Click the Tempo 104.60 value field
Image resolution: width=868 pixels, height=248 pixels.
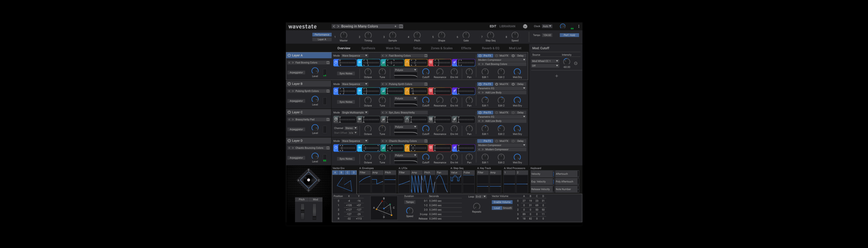coord(547,35)
